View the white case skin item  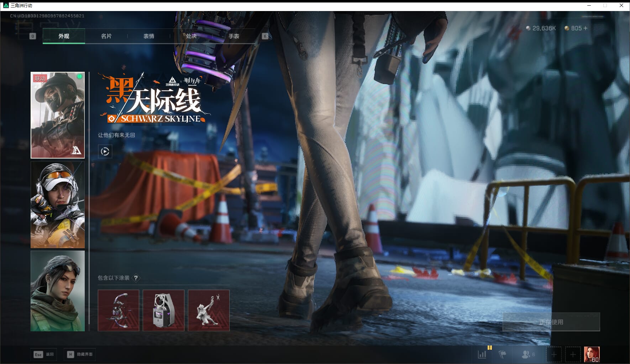(x=163, y=310)
